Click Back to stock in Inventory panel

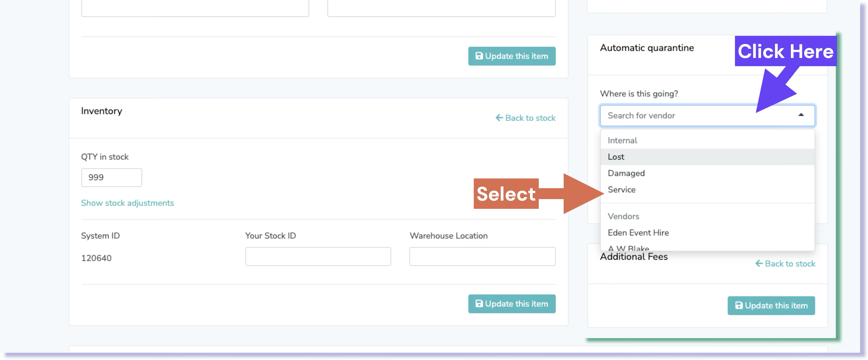pos(530,118)
